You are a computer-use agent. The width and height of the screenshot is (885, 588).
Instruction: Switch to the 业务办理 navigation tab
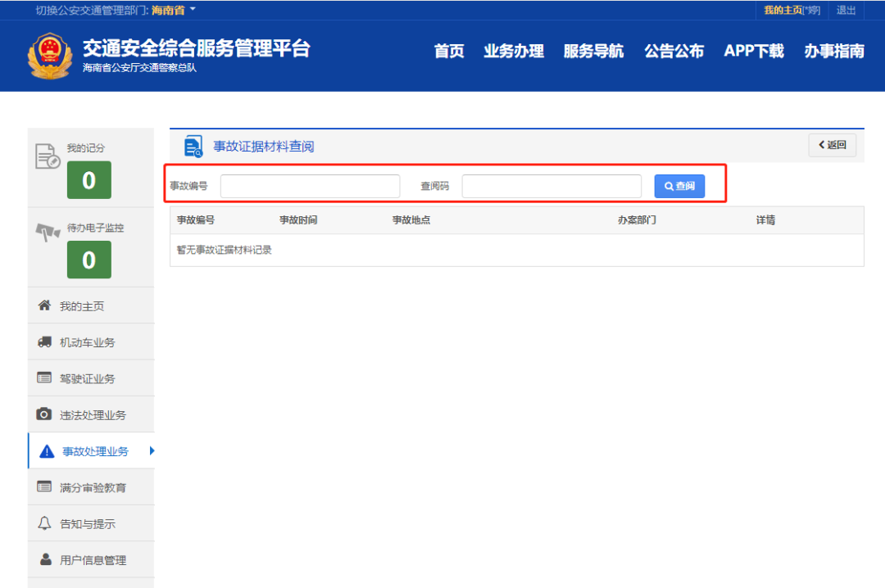513,51
